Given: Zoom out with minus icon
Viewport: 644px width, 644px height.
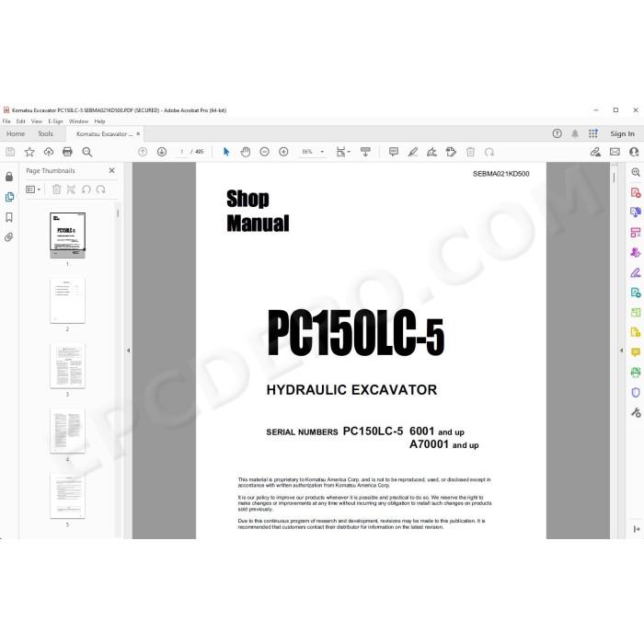Looking at the screenshot, I should [x=265, y=152].
